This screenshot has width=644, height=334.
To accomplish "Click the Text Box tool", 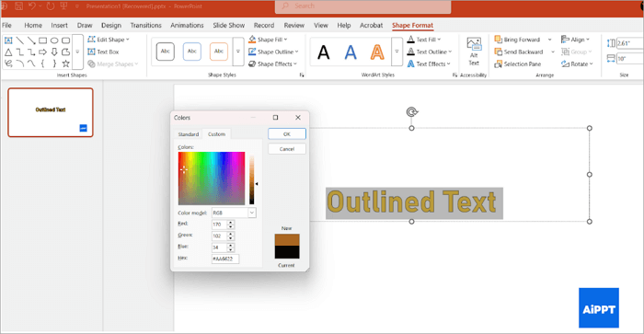I will pyautogui.click(x=103, y=52).
